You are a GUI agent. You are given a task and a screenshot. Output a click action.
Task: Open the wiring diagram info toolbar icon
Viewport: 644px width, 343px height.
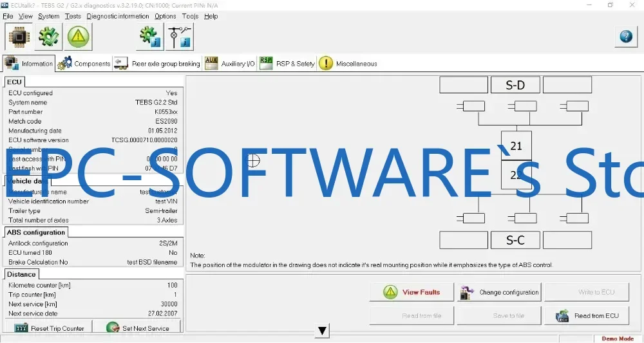coord(180,37)
